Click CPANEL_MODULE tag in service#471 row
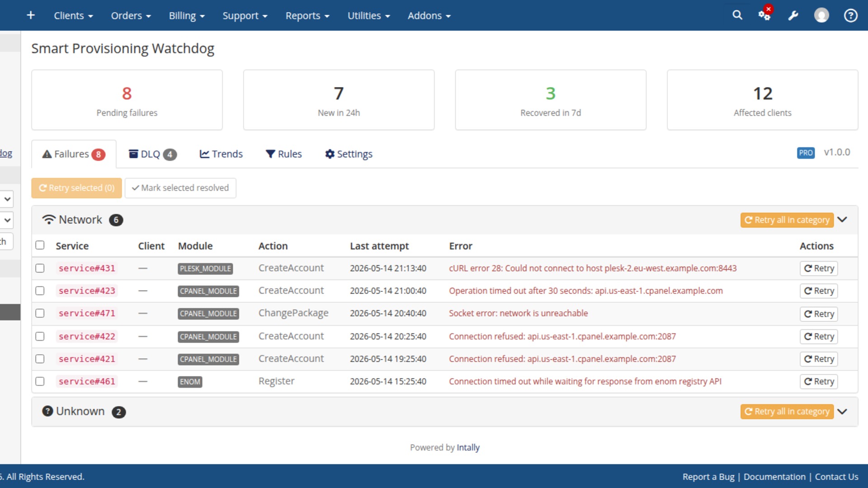Viewport: 868px width, 488px height. [208, 314]
